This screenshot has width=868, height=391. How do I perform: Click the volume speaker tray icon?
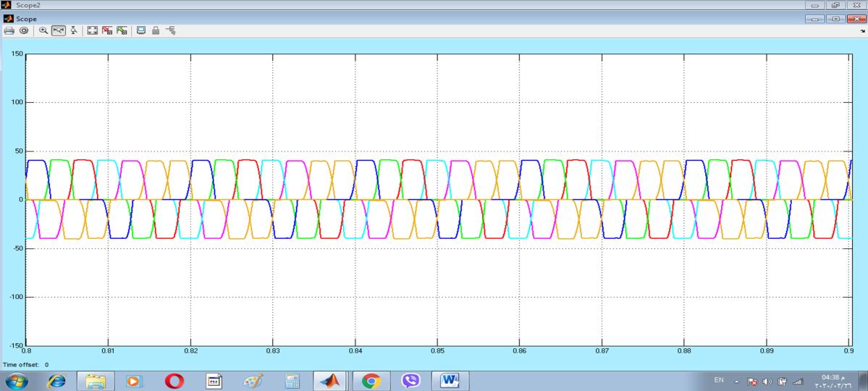[767, 382]
